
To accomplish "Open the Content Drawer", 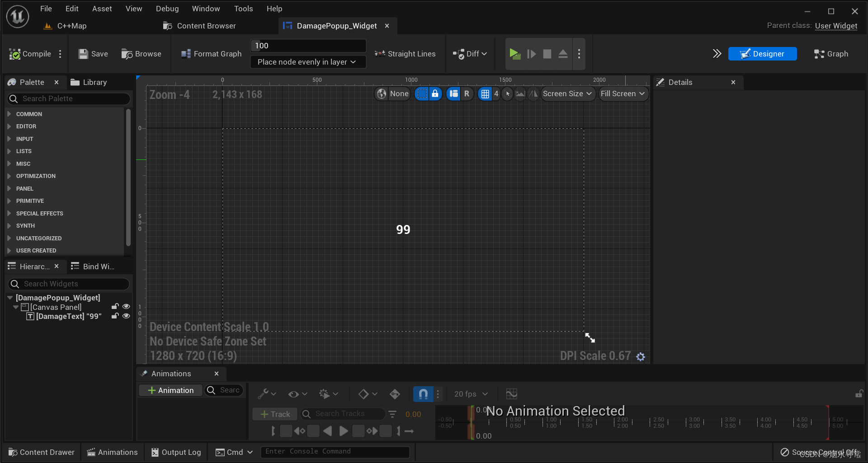I will click(42, 452).
